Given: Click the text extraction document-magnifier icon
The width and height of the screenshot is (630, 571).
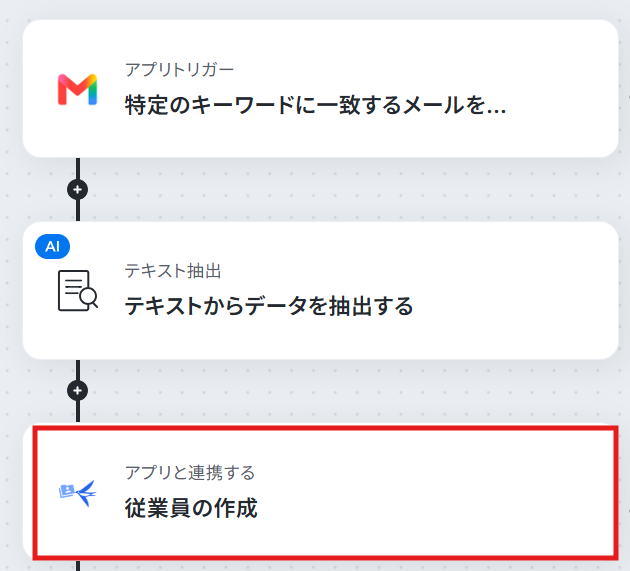Looking at the screenshot, I should pos(78,291).
